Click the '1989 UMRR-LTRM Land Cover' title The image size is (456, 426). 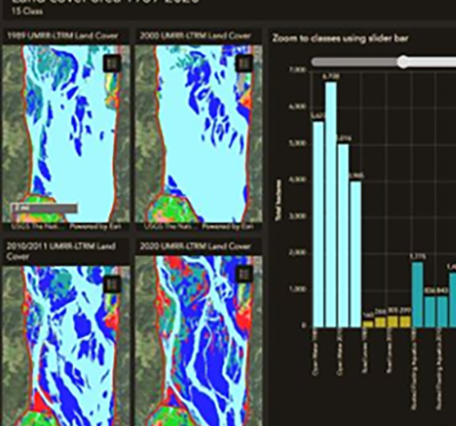[x=62, y=36]
